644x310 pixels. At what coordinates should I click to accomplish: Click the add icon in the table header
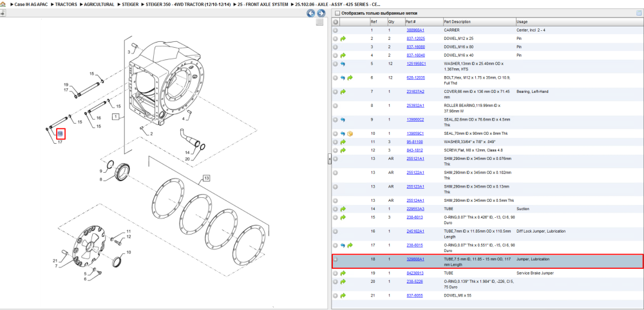point(336,22)
